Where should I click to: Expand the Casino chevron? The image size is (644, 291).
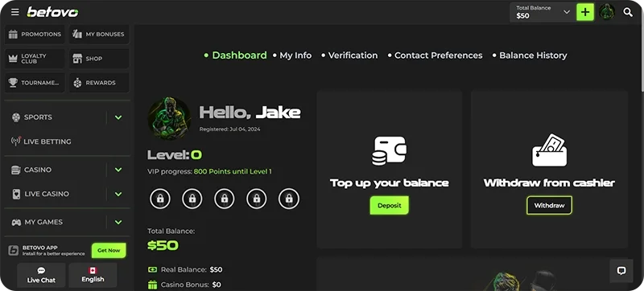click(118, 170)
